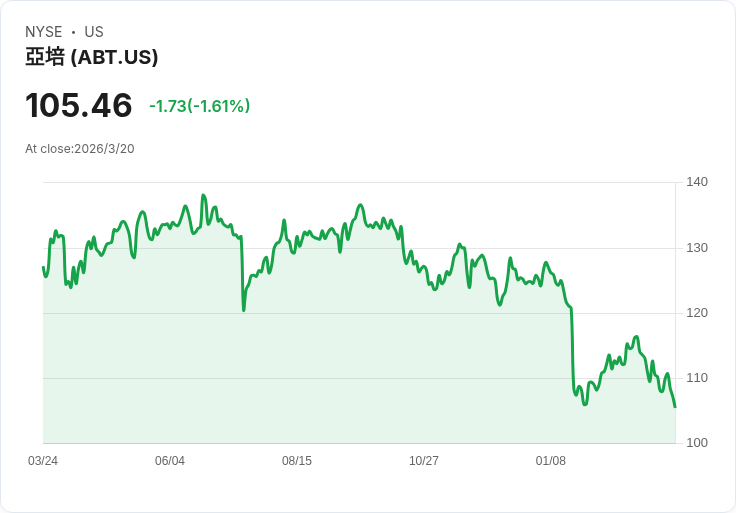The width and height of the screenshot is (736, 513).
Task: Click the US market label
Action: 94,32
